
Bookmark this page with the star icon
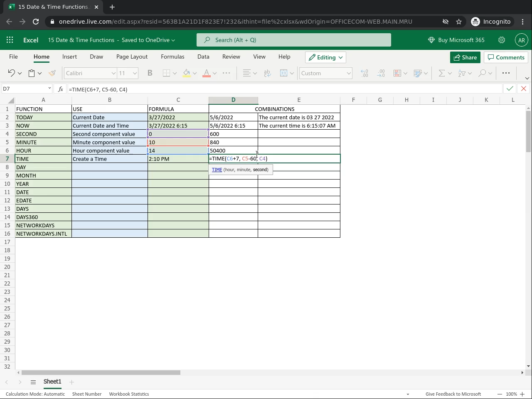(459, 22)
